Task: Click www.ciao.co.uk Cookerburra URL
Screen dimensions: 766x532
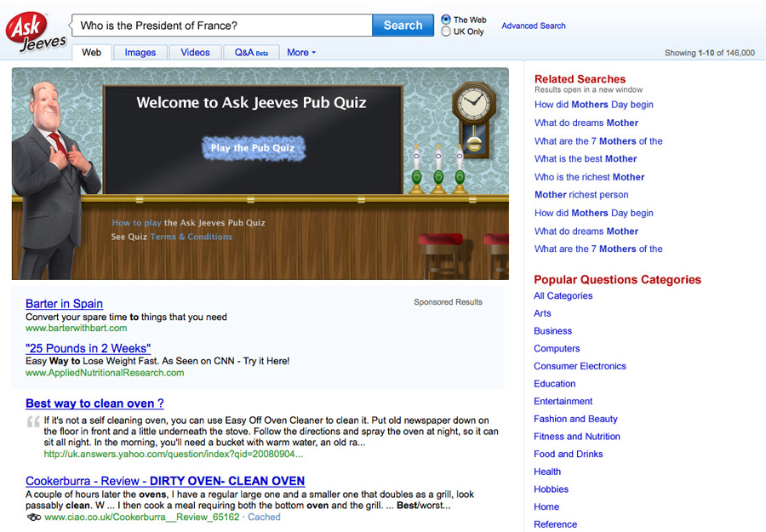Action: (x=142, y=517)
